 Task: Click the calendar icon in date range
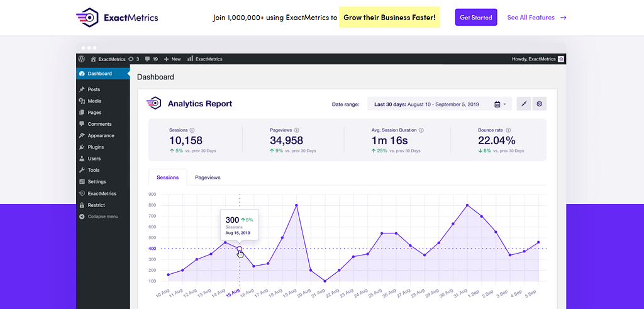pos(497,104)
